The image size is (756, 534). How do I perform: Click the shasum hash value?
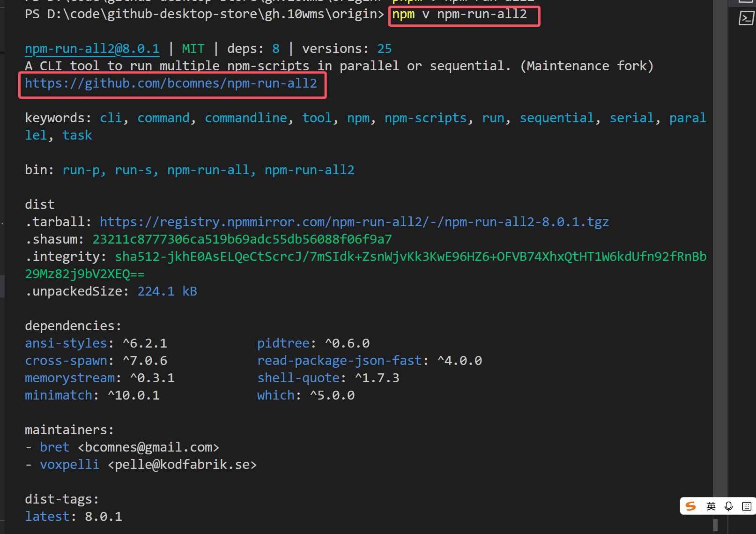[x=242, y=239]
